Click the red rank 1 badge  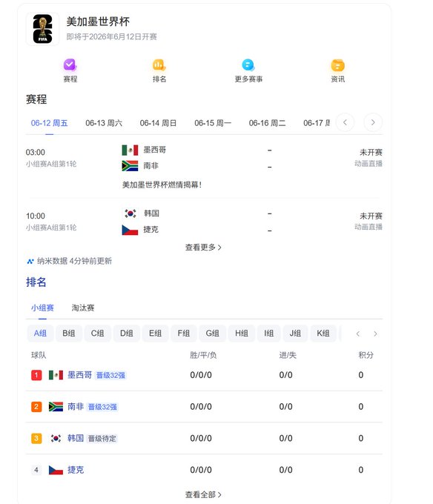pos(36,375)
